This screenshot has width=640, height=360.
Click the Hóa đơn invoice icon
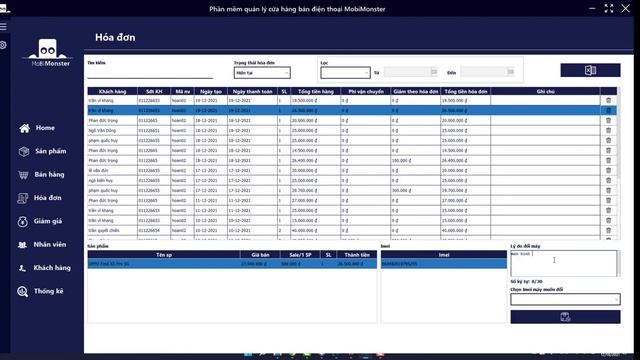click(x=23, y=198)
